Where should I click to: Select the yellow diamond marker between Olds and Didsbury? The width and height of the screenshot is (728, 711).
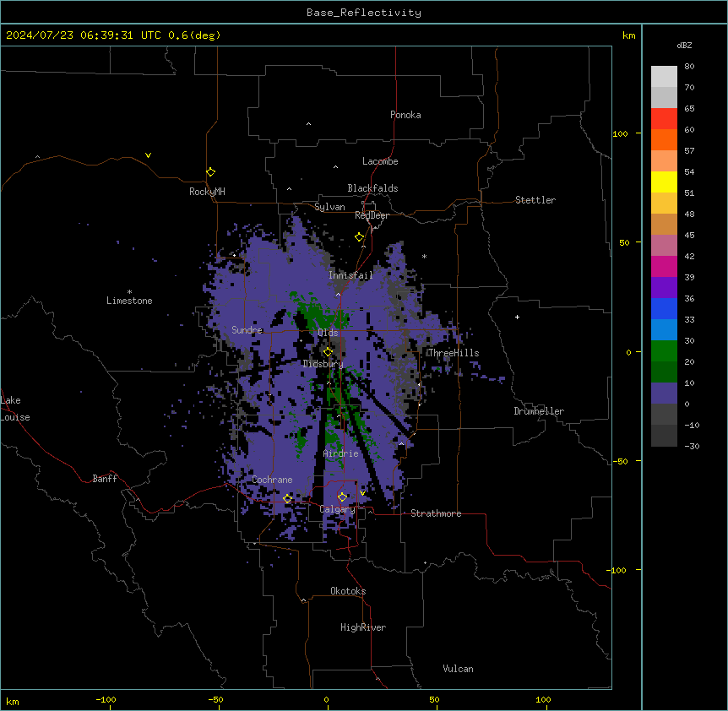point(328,352)
